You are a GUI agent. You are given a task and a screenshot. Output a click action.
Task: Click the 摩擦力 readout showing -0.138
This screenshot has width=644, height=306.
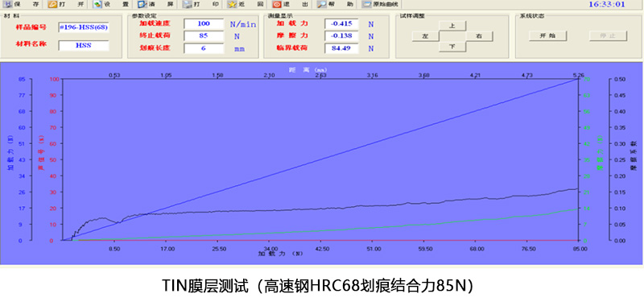pyautogui.click(x=341, y=35)
